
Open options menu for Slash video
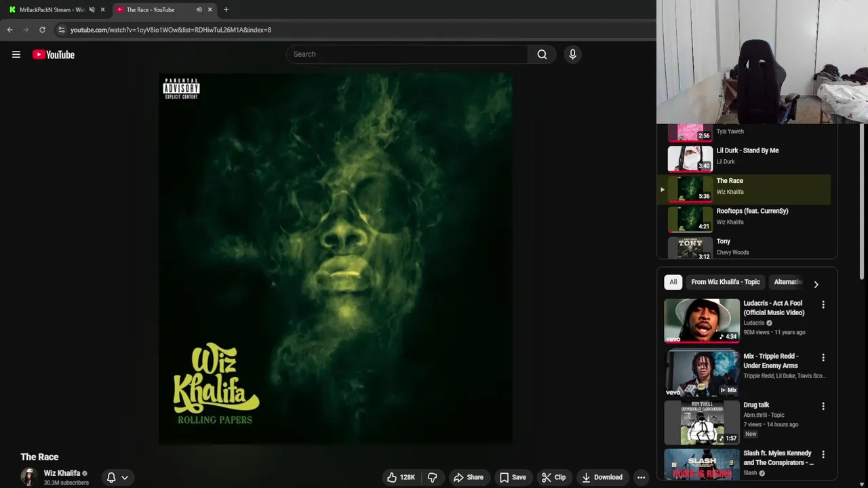coord(823,455)
